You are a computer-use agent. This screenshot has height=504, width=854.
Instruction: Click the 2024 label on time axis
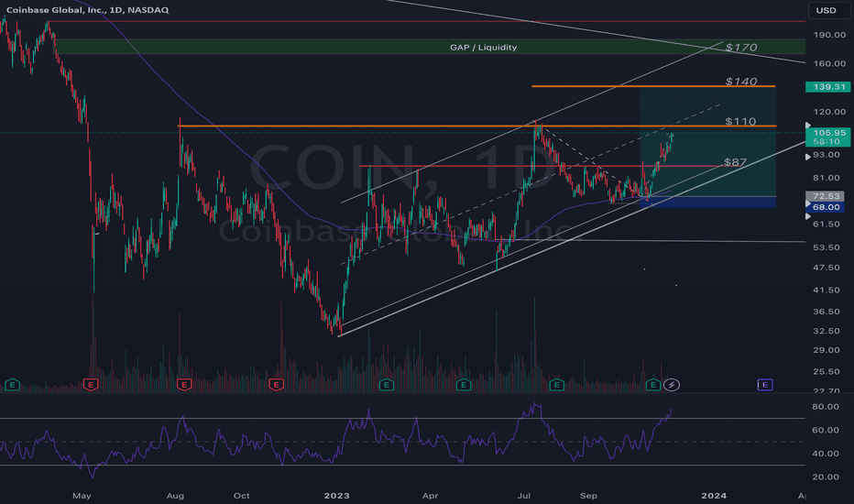(714, 495)
